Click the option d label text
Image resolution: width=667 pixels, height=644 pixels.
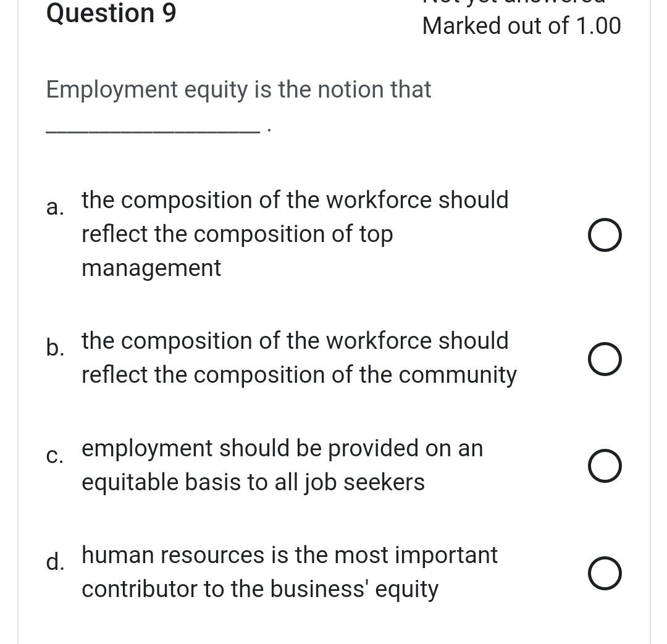click(55, 562)
